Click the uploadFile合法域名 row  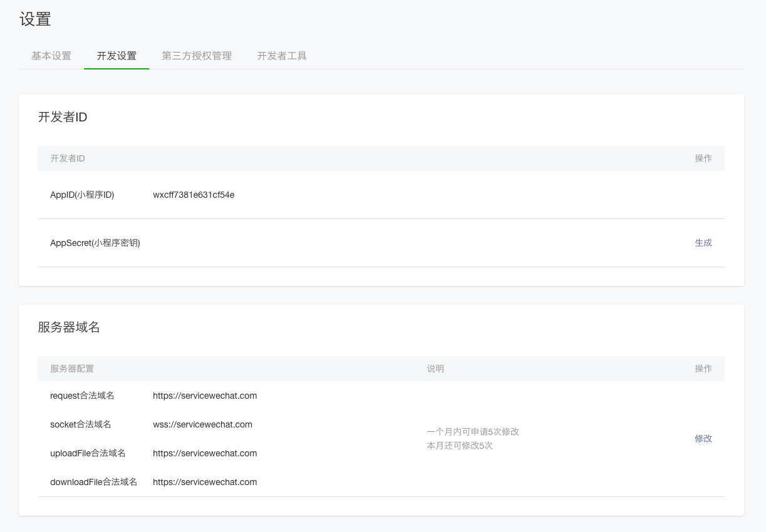click(x=88, y=453)
